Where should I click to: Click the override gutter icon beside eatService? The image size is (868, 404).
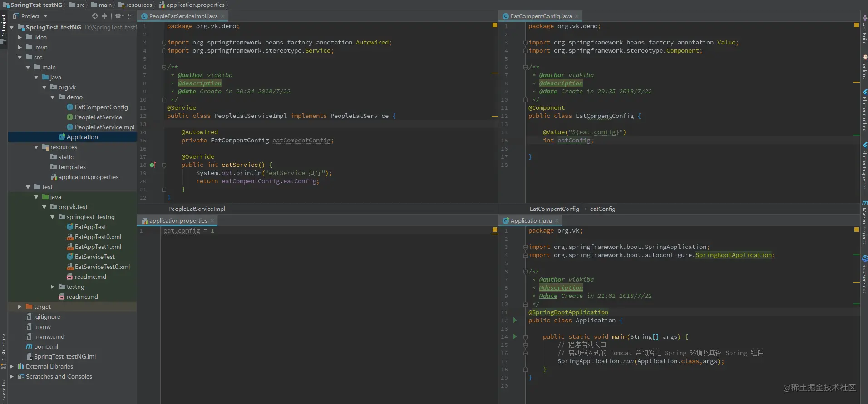(x=153, y=165)
